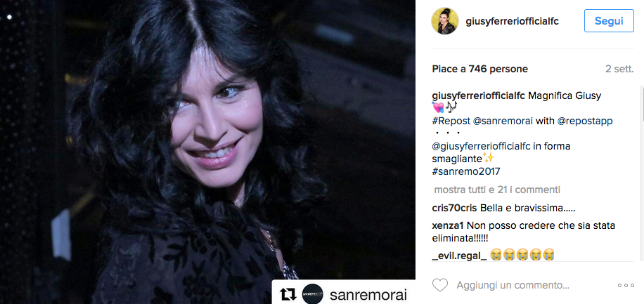The width and height of the screenshot is (644, 304).
Task: Follow the account with Segui button
Action: 609,21
